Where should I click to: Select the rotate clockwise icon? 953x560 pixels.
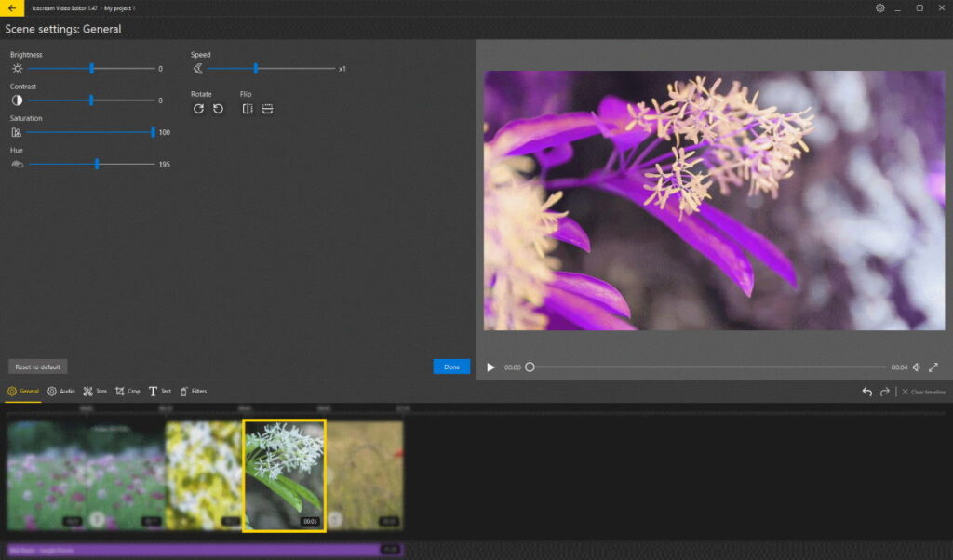[x=199, y=109]
